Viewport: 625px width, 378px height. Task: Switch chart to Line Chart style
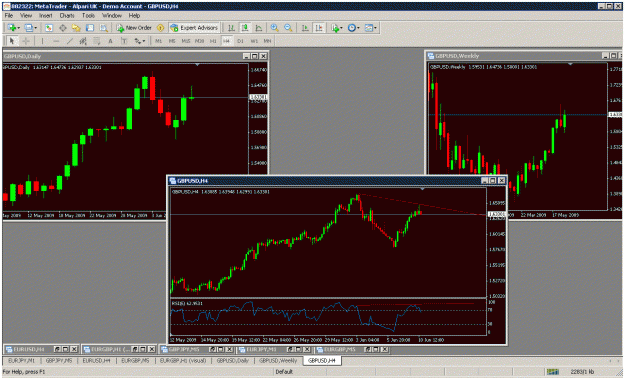pos(258,28)
